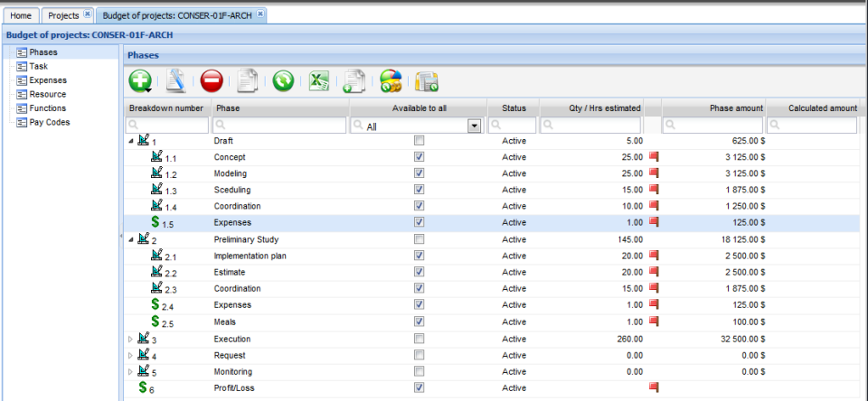Image resolution: width=868 pixels, height=401 pixels.
Task: Click the red flag on Sceduling row
Action: [654, 189]
